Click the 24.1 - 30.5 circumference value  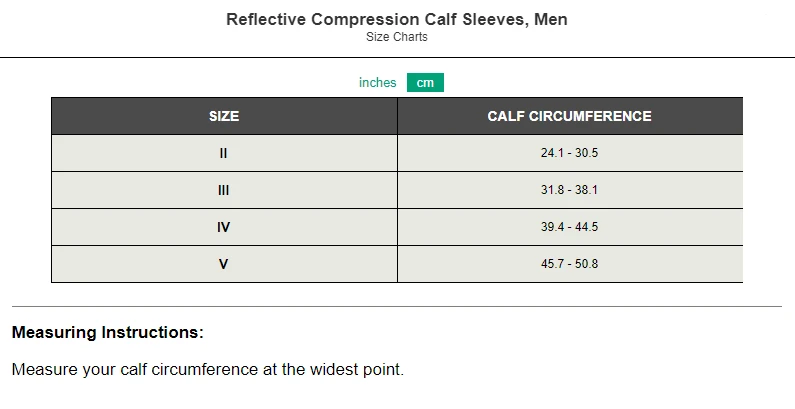click(x=569, y=154)
